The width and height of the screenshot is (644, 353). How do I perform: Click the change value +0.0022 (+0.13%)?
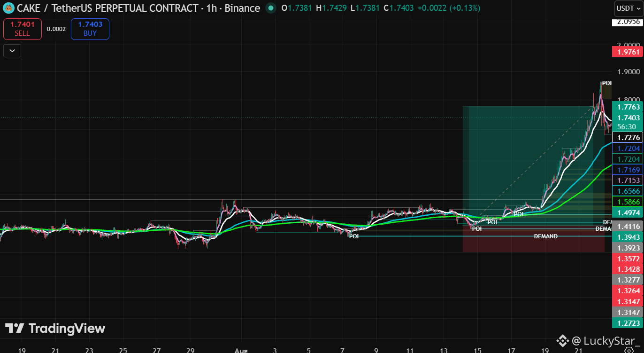(450, 8)
